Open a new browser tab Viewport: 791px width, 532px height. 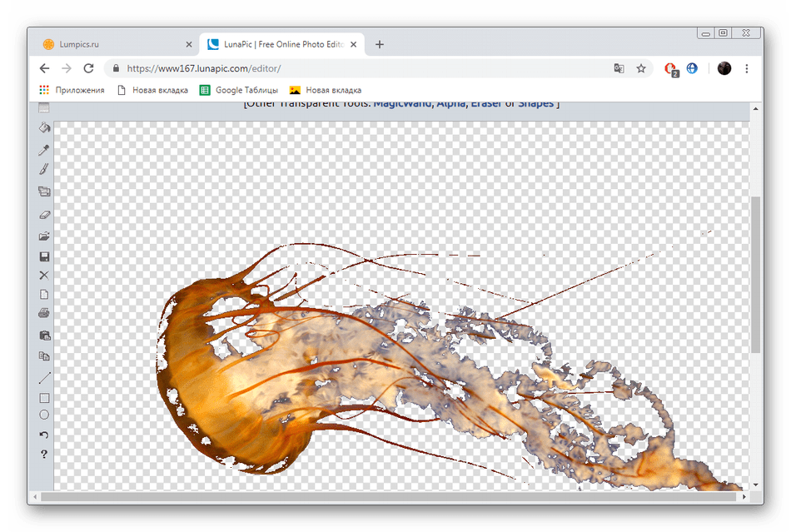[x=380, y=44]
